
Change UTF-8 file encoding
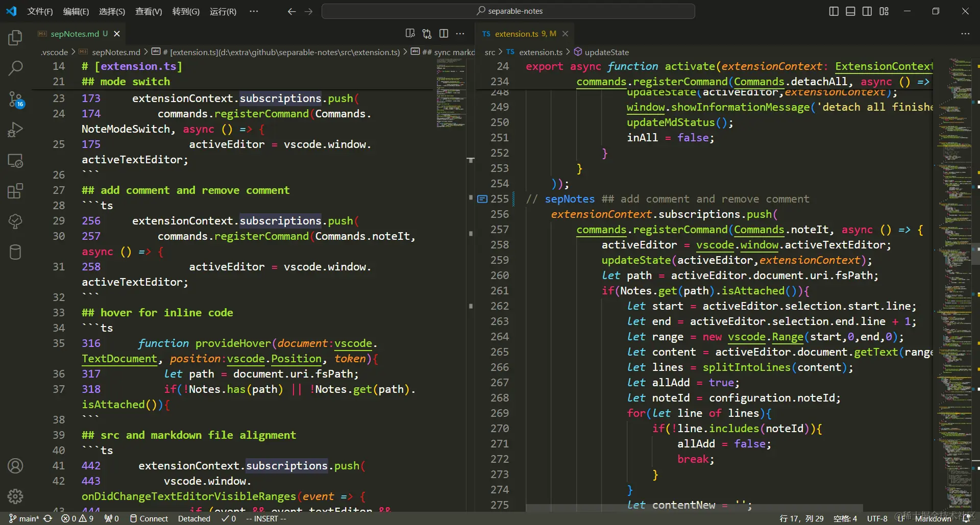(x=877, y=518)
